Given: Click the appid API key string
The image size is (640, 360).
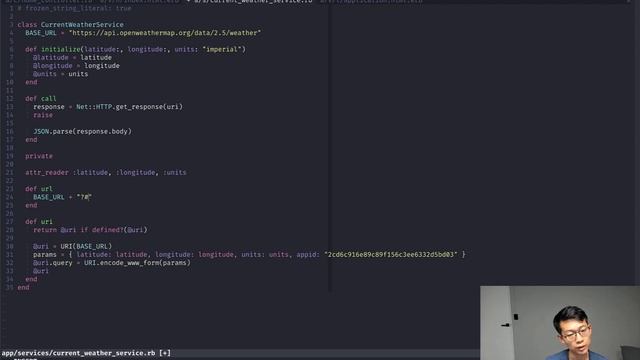Looking at the screenshot, I should 391,254.
